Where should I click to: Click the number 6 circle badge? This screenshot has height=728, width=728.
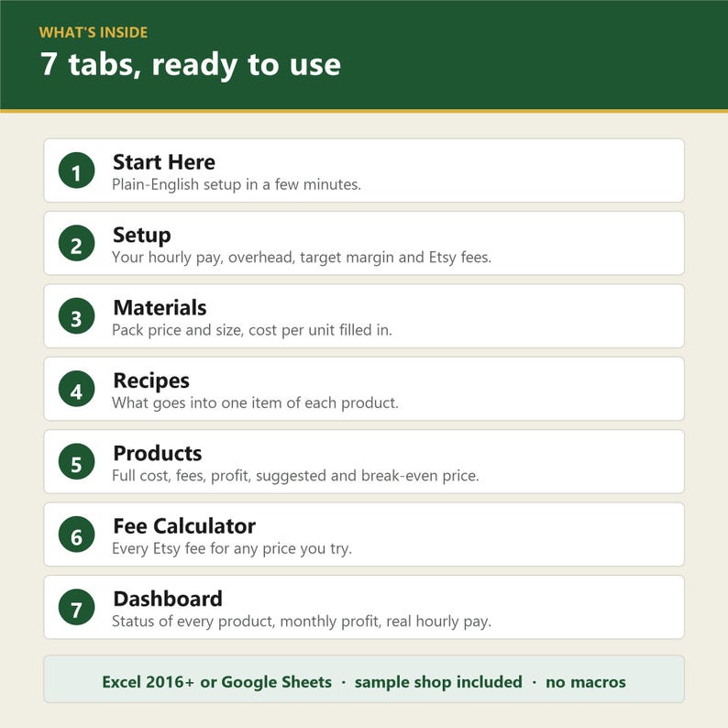point(77,535)
